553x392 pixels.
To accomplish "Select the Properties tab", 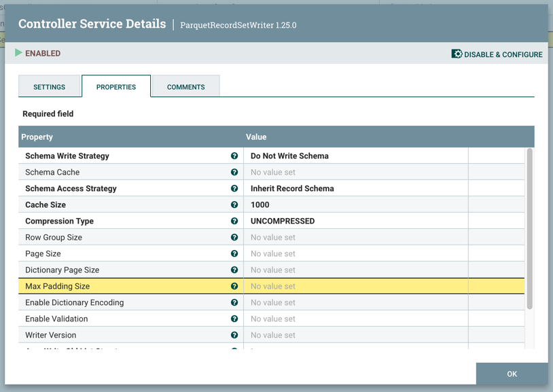I will click(x=116, y=87).
